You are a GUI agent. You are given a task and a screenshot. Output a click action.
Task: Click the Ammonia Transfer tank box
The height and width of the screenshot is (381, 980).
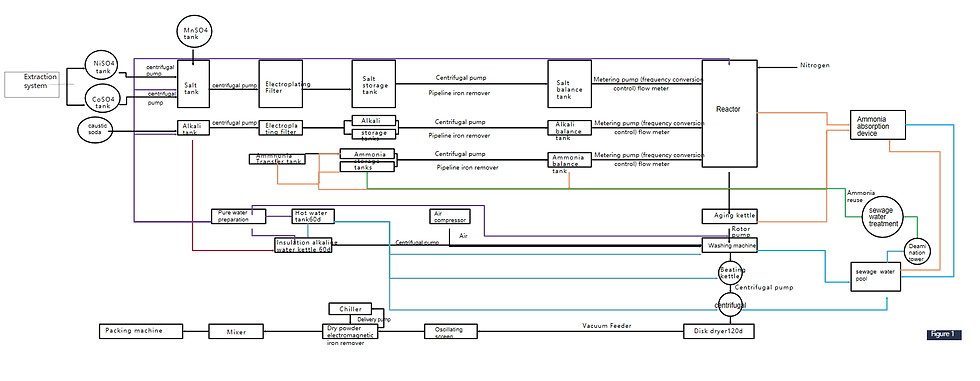(x=278, y=159)
